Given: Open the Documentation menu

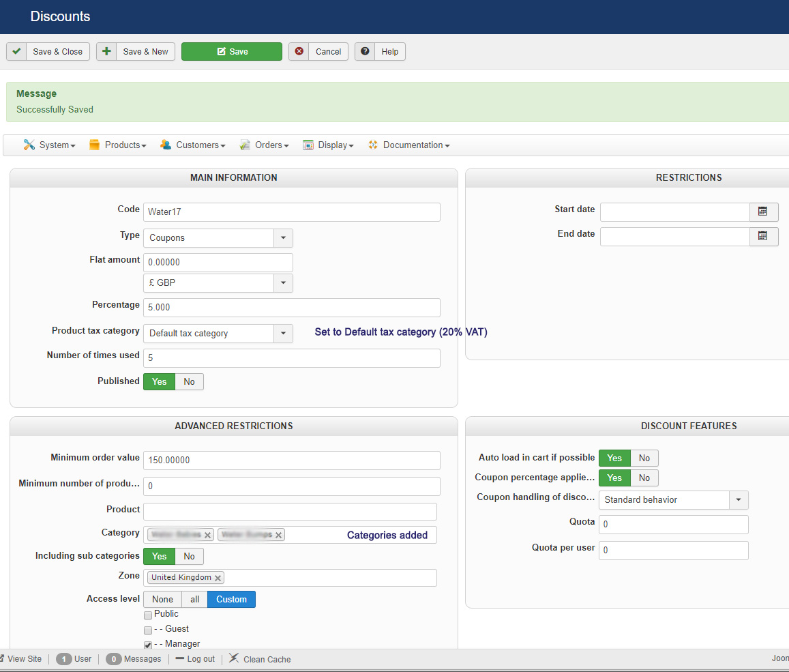Looking at the screenshot, I should click(x=408, y=145).
